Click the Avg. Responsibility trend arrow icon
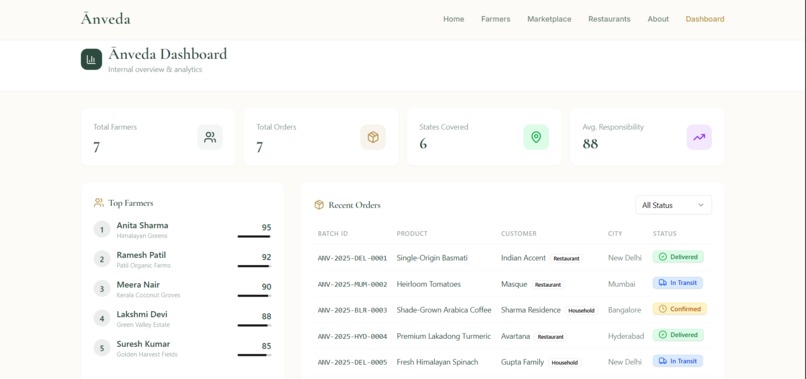 [699, 137]
